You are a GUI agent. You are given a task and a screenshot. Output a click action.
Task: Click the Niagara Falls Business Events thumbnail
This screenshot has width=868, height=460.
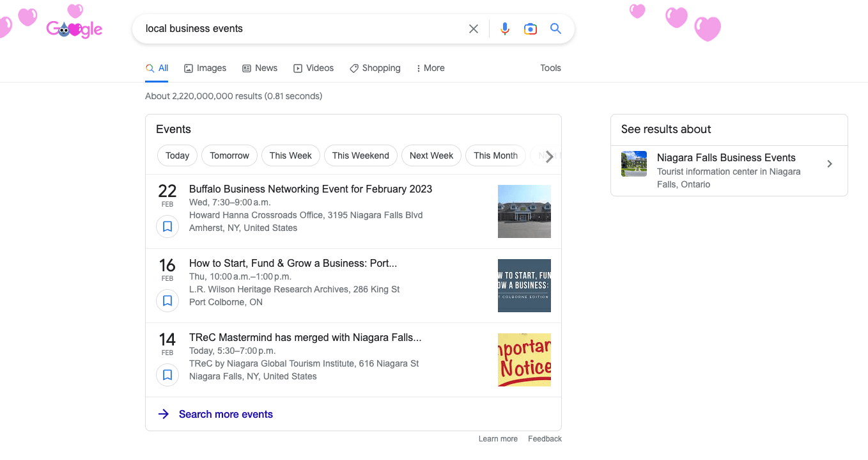click(634, 164)
